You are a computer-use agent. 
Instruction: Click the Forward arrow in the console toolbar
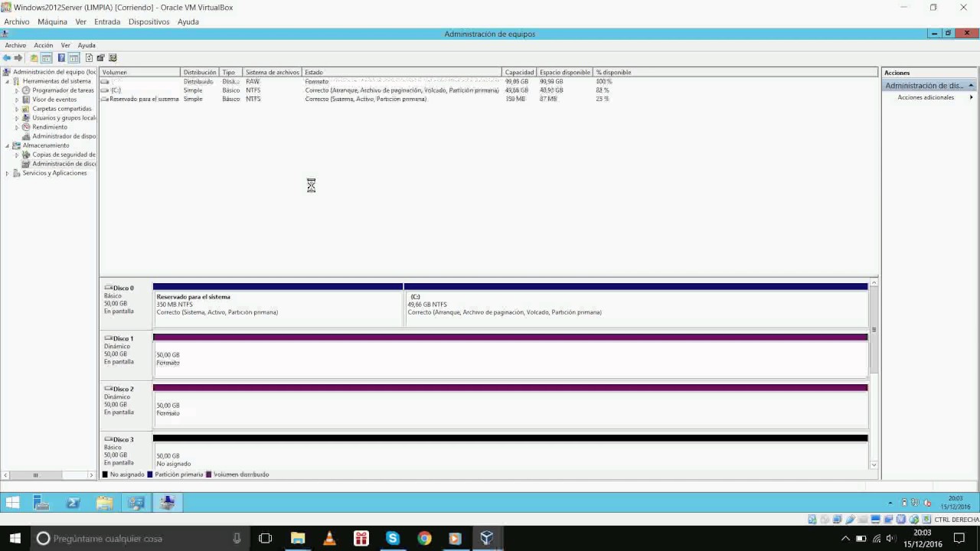[x=18, y=58]
